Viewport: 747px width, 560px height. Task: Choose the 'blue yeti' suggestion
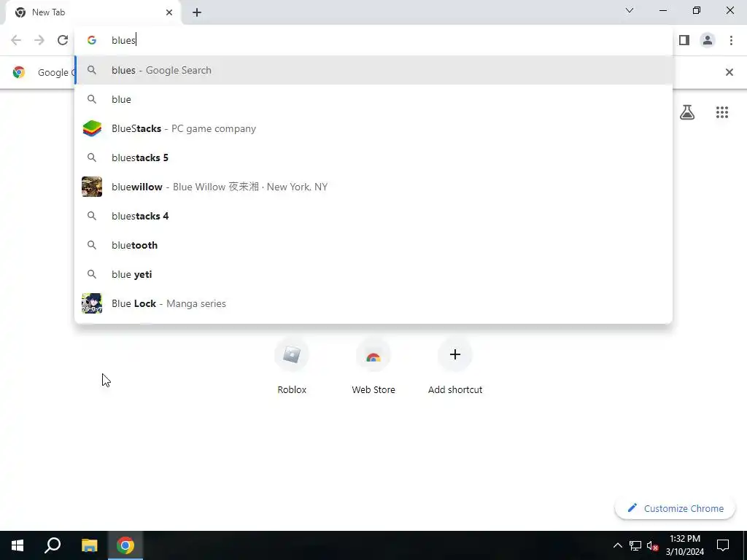pos(373,274)
